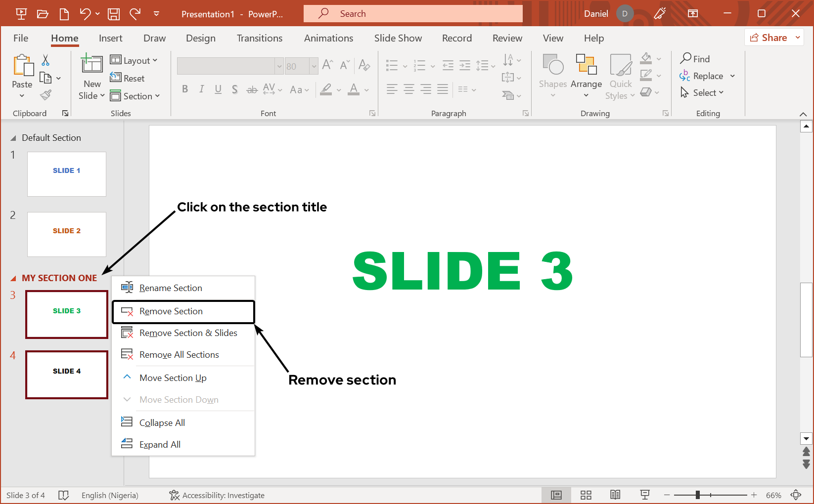Toggle Bold formatting
The image size is (814, 504).
pyautogui.click(x=185, y=89)
